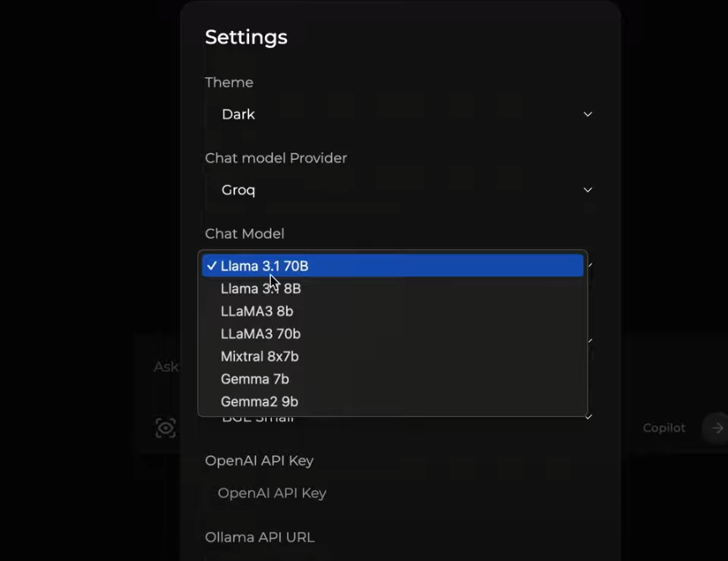Viewport: 728px width, 561px height.
Task: Click the focus mode eye-scan icon
Action: [x=166, y=428]
